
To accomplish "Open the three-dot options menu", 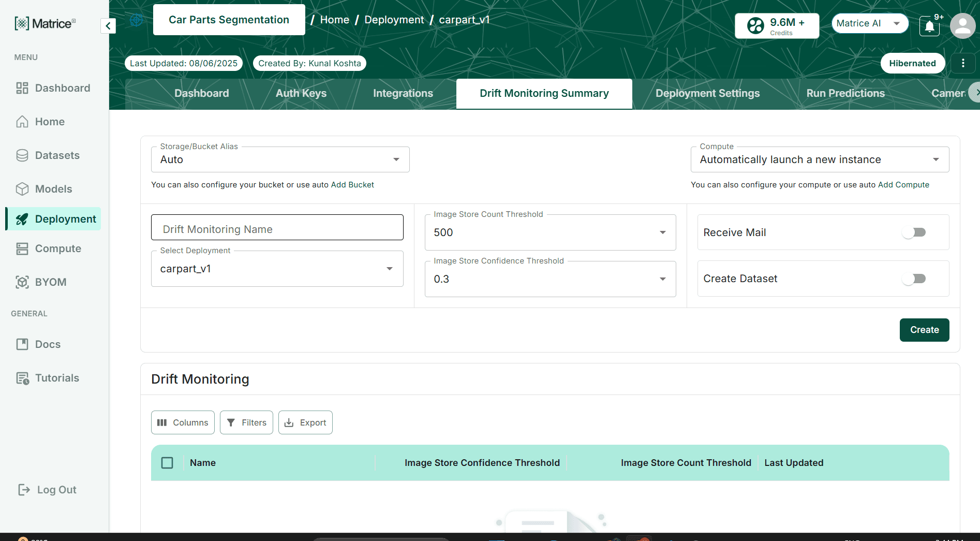I will tap(962, 63).
